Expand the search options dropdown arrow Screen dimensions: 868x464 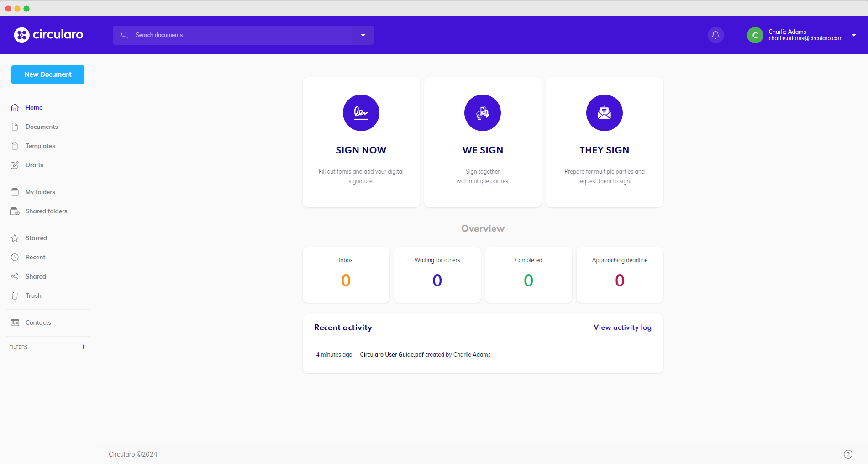(x=363, y=35)
